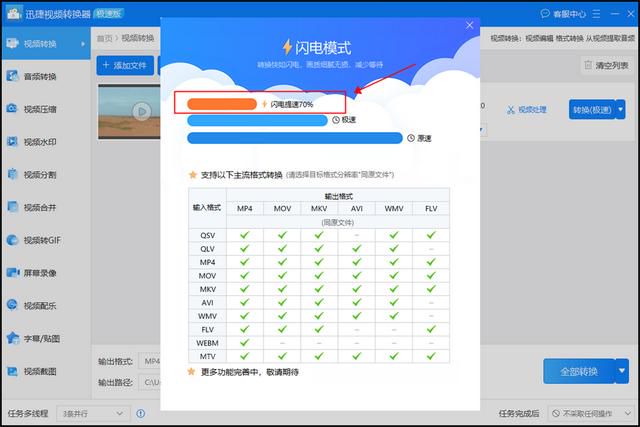
Task: Click the 添加文件 button
Action: click(125, 65)
